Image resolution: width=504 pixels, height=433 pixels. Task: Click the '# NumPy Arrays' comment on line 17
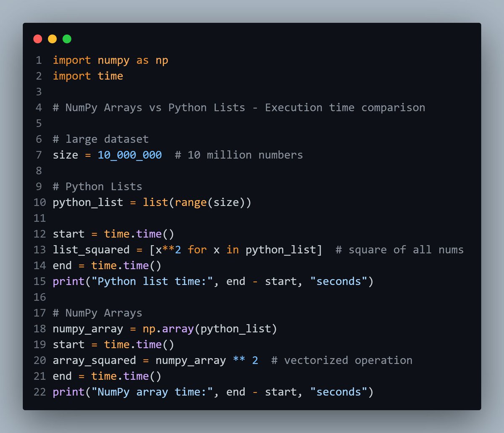[97, 313]
